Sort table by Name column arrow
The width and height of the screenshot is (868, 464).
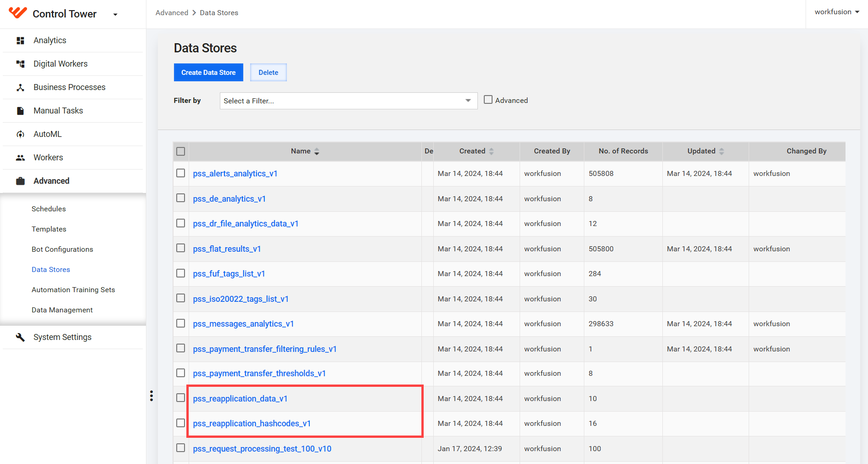coord(317,152)
